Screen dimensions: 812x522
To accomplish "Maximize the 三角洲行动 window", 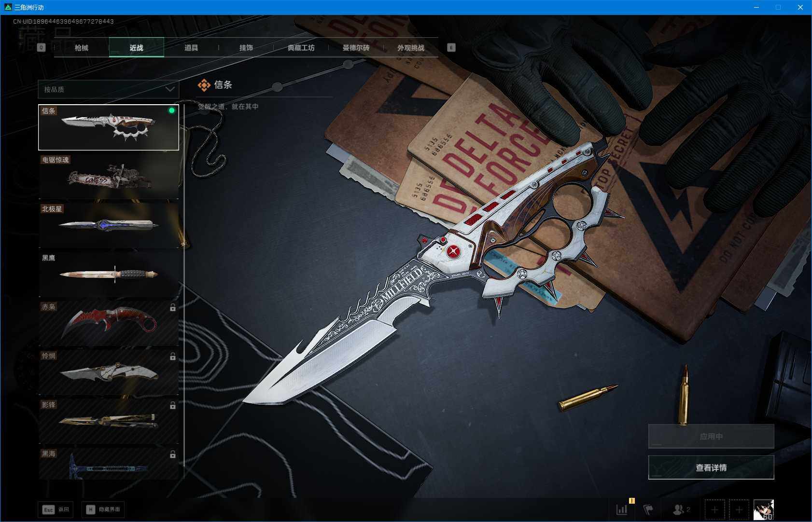I will point(778,7).
